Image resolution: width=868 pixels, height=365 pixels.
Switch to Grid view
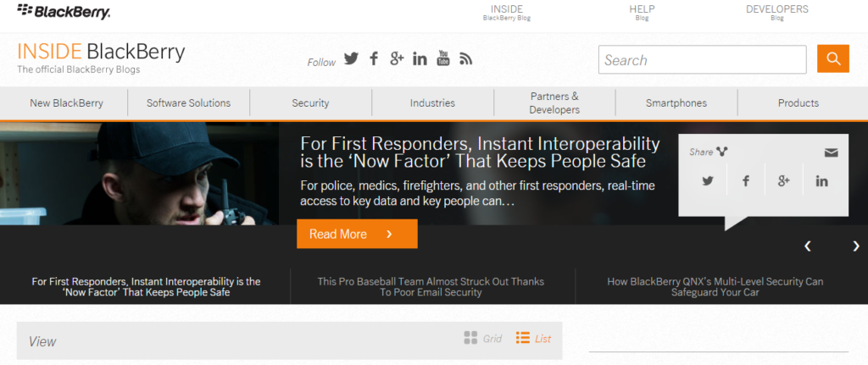(482, 339)
